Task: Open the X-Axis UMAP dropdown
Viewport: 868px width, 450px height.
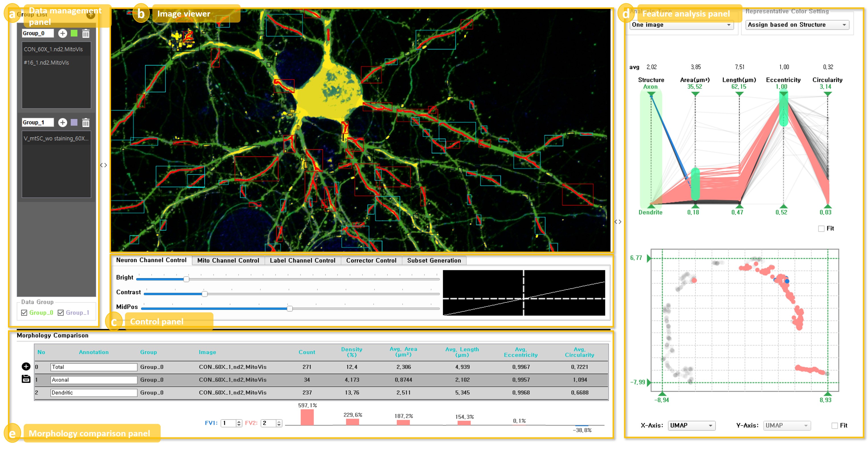Action: point(691,425)
